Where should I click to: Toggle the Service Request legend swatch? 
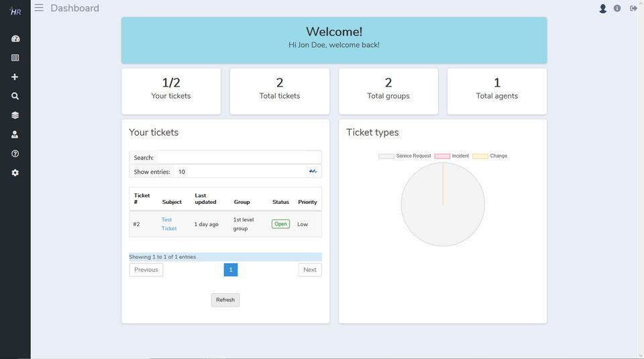(x=386, y=156)
